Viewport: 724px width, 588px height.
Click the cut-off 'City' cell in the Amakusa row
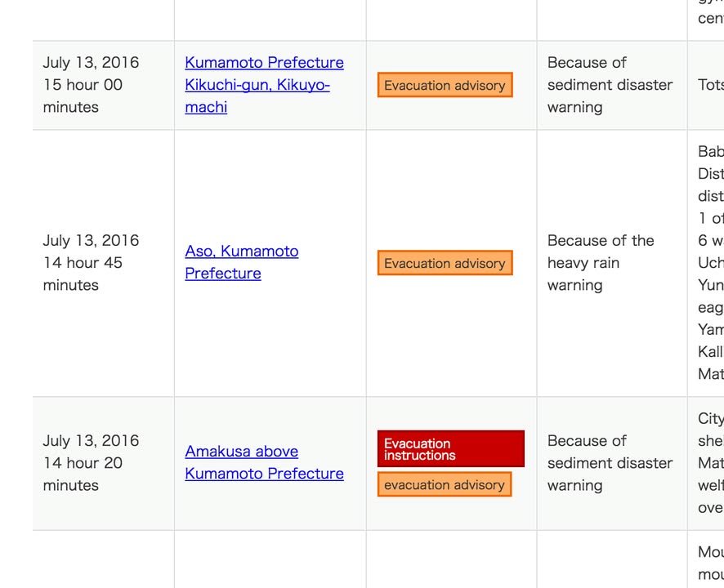click(709, 462)
